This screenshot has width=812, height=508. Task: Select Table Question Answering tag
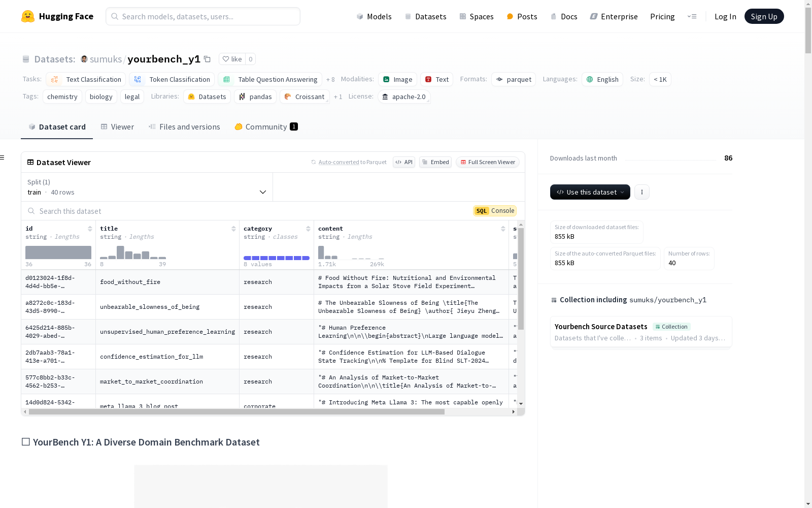(x=270, y=79)
